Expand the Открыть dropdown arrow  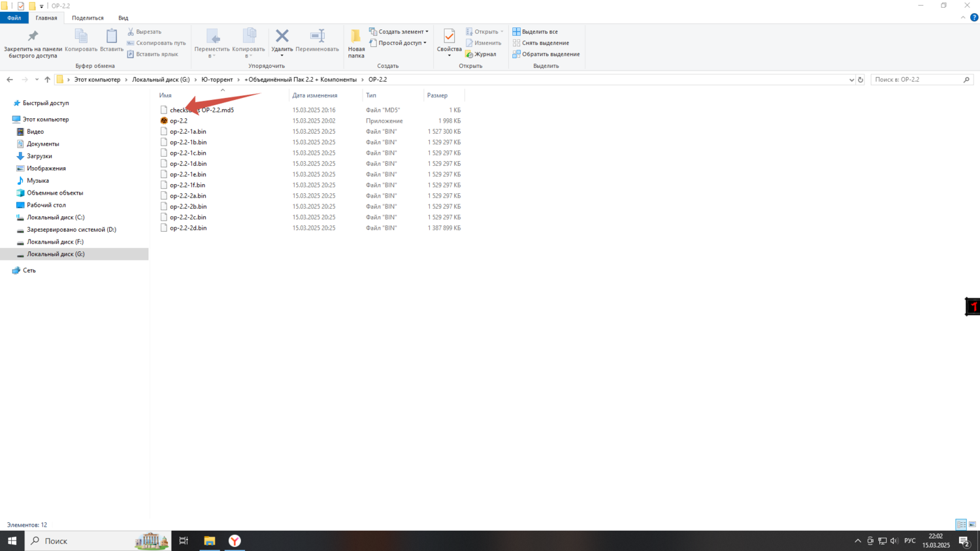pos(502,31)
